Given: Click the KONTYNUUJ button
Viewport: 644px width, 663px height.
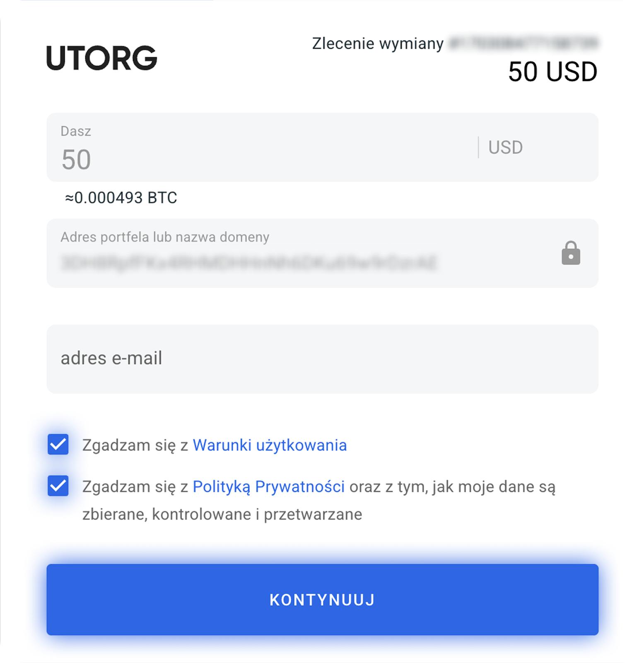Looking at the screenshot, I should pos(322,600).
